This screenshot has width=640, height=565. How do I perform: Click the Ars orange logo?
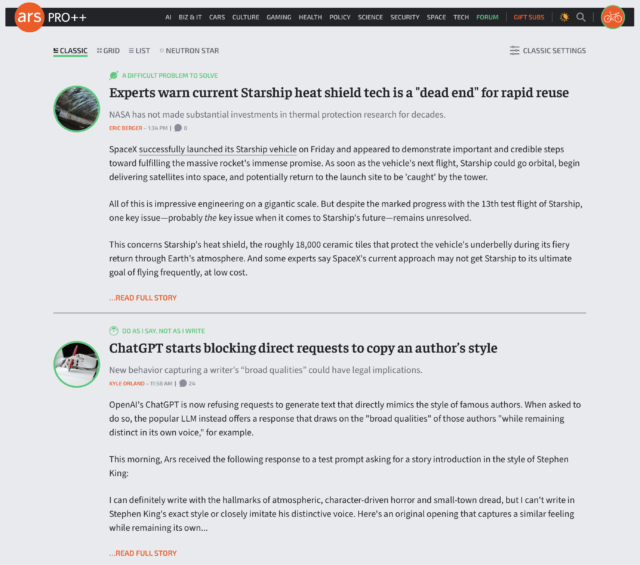coord(29,17)
